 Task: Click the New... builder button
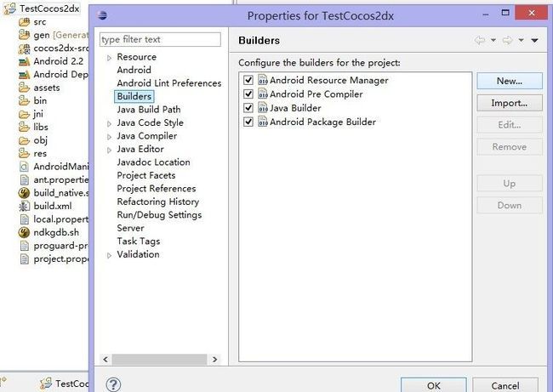510,81
